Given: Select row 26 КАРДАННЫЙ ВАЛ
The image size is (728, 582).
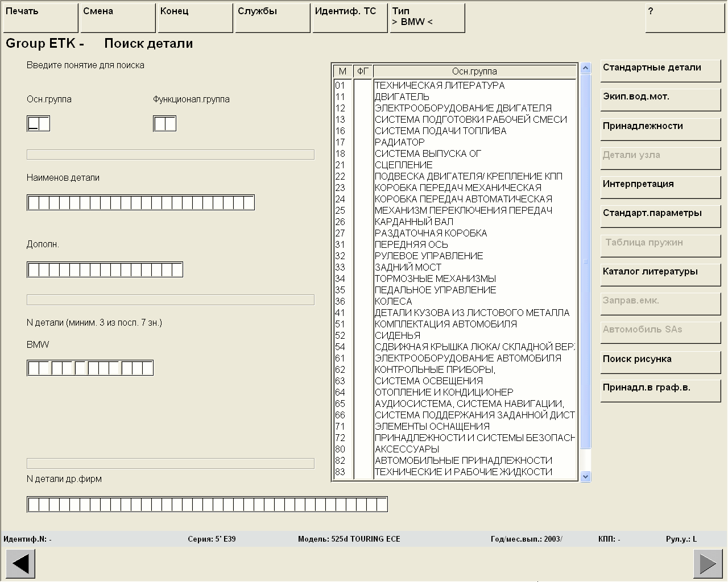Looking at the screenshot, I should (454, 222).
